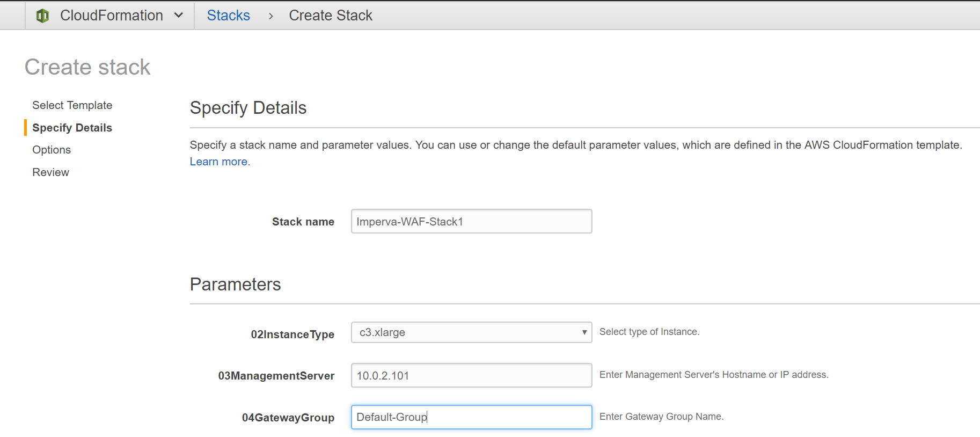Click the Default-Group text field

(x=471, y=417)
